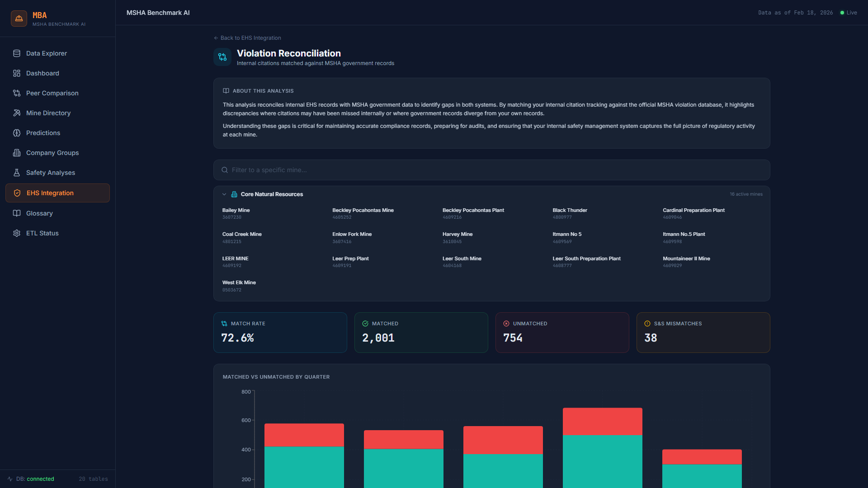Click the Safety Analyses flask icon
This screenshot has width=868, height=488.
pos(17,173)
